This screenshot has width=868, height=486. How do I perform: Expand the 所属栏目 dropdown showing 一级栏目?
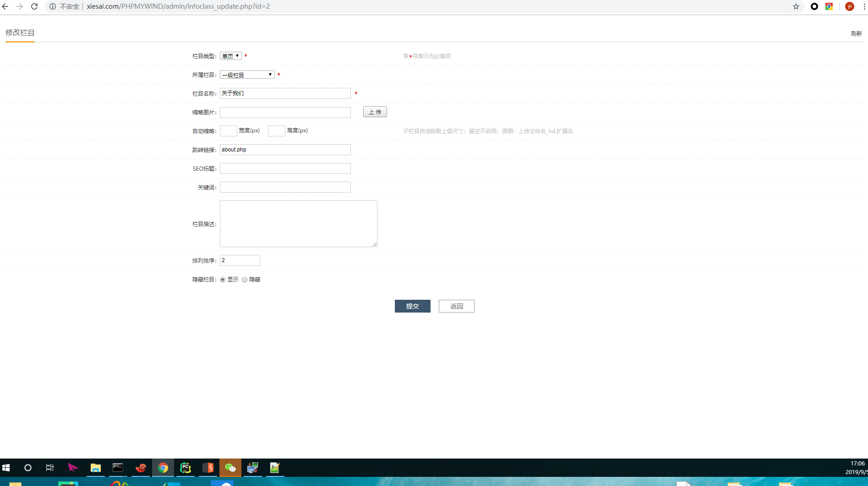tap(247, 75)
